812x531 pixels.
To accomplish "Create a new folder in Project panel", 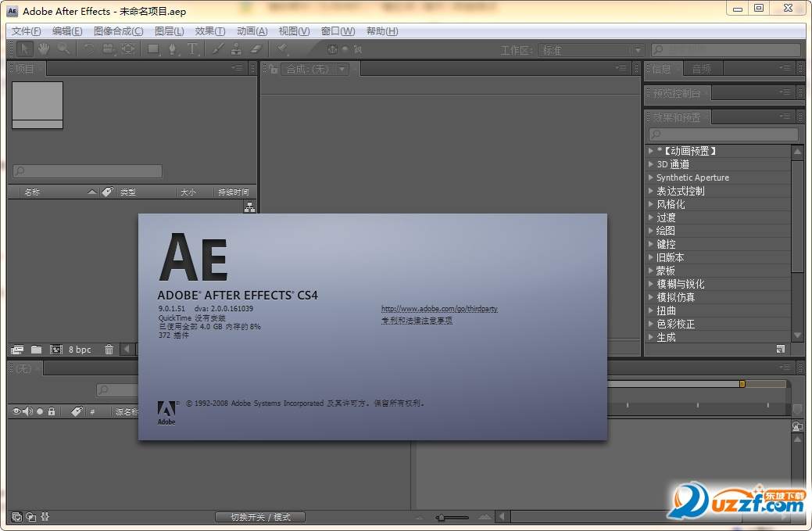I will pyautogui.click(x=36, y=350).
